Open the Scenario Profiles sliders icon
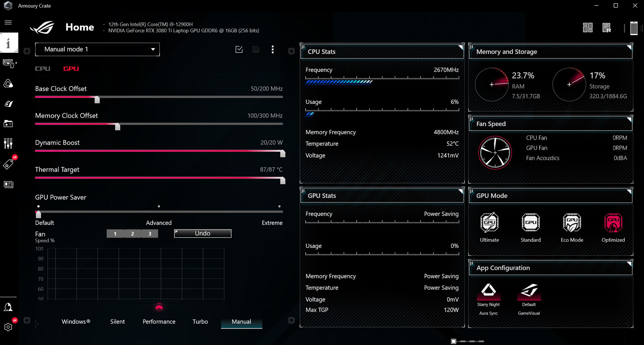This screenshot has width=644, height=345. 8,144
